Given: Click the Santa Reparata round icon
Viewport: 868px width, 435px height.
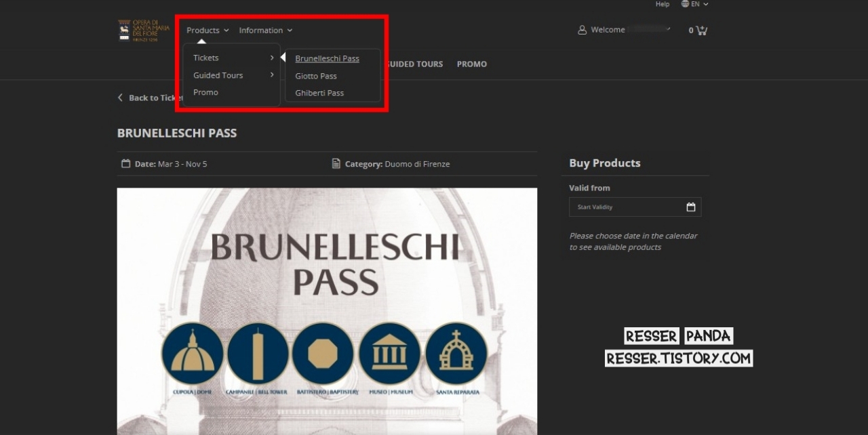Looking at the screenshot, I should [456, 353].
